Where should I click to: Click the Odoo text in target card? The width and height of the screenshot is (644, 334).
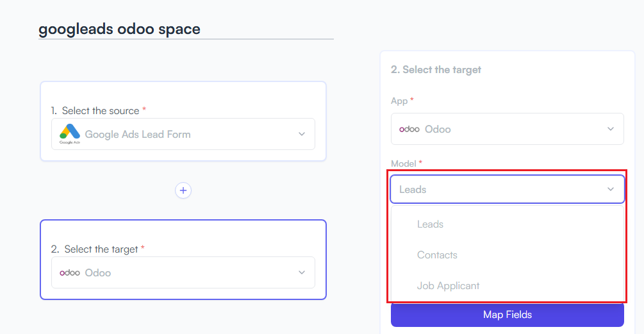tap(98, 273)
